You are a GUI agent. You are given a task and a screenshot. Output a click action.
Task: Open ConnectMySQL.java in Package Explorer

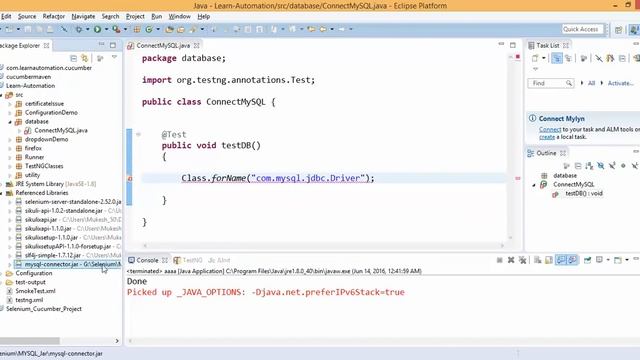61,131
